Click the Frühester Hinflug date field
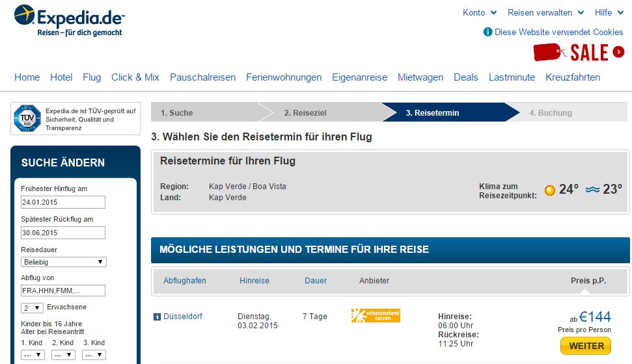632x364 pixels. [63, 202]
